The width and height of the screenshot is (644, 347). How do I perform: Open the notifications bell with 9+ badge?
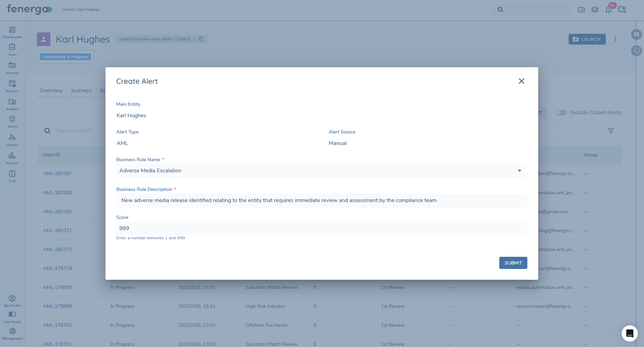608,9
